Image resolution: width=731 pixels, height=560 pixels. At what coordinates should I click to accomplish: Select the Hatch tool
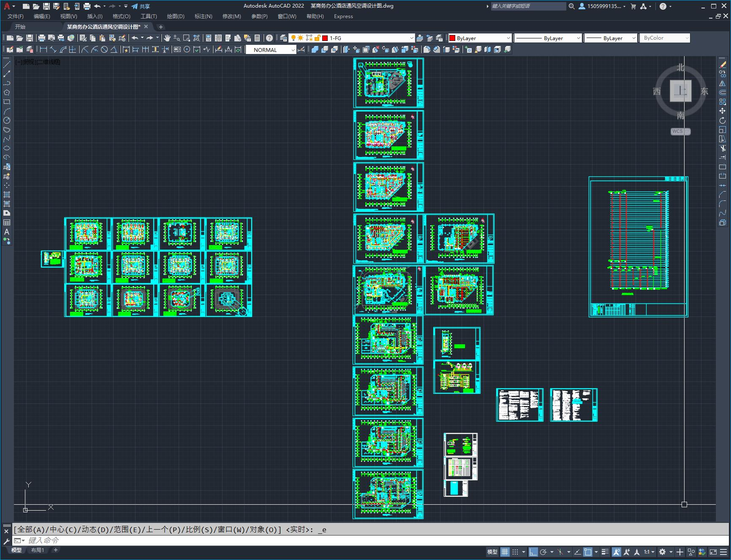7,195
